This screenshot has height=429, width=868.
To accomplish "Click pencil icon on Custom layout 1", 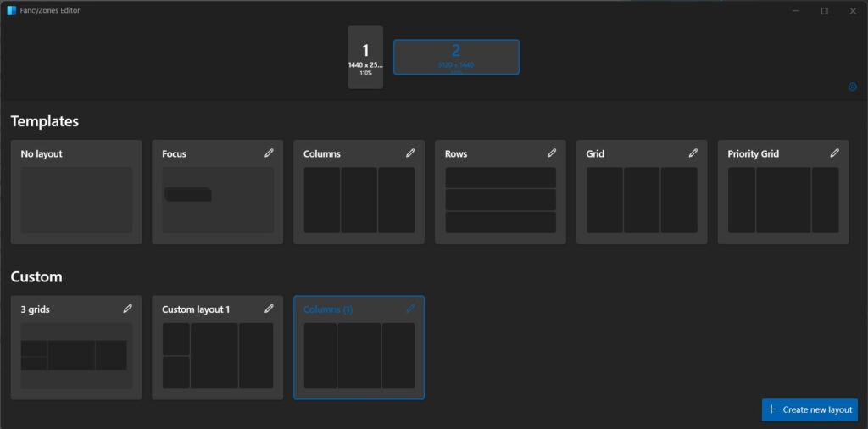I will [269, 309].
